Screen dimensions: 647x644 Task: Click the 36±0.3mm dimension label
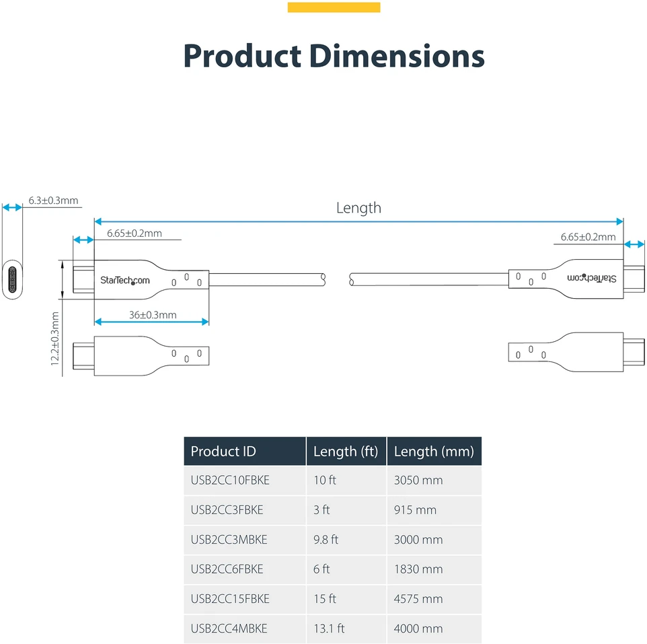coord(153,315)
